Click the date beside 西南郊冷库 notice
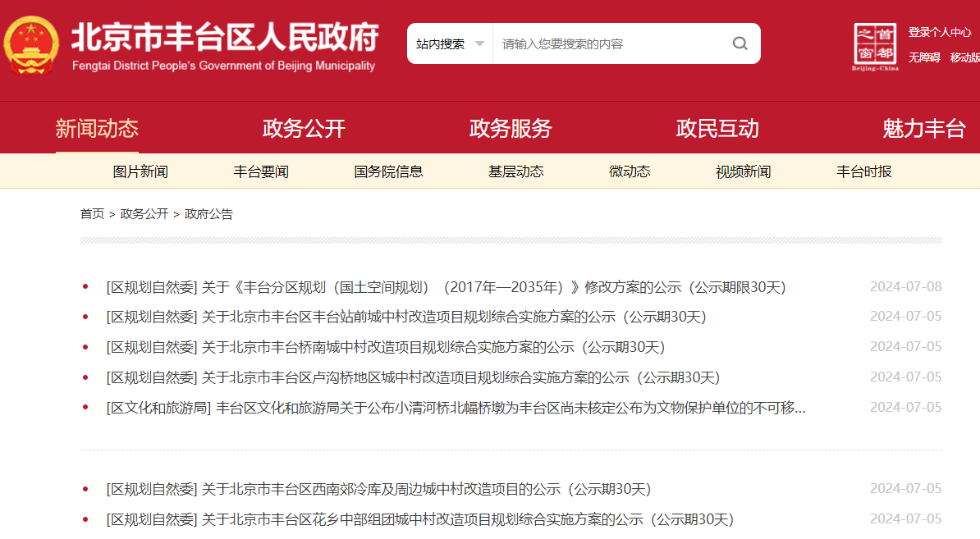 [905, 488]
